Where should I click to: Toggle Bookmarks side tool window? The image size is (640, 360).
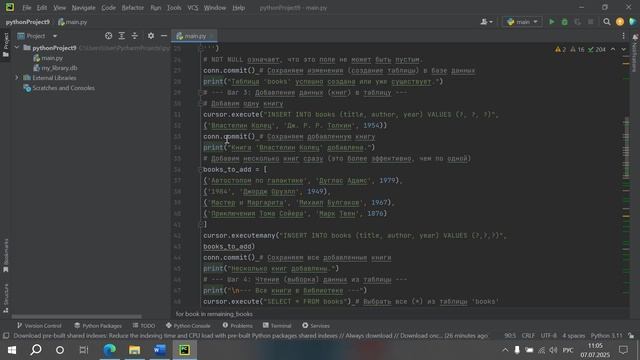tap(5, 256)
